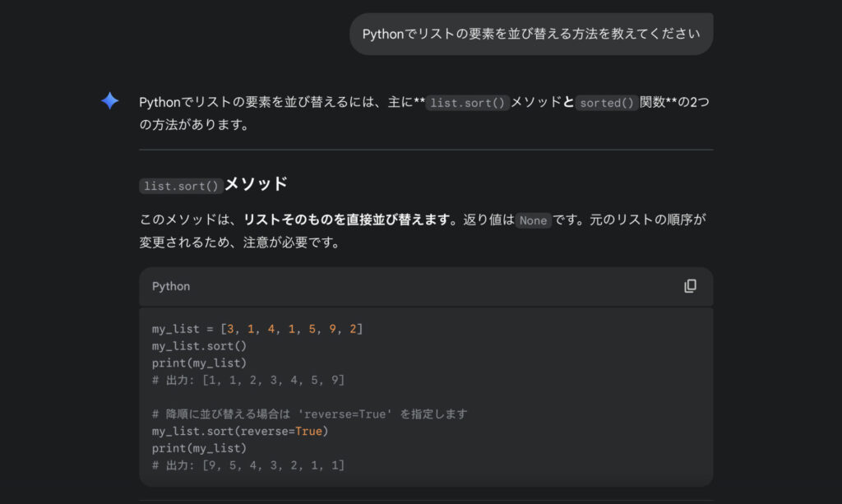Click the my_list declaration line in the code

[257, 328]
